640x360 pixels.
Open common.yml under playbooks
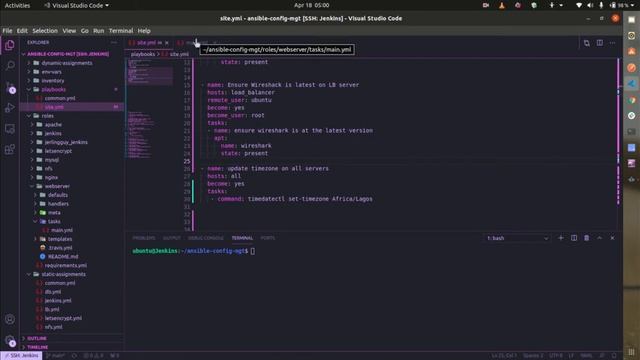point(71,98)
